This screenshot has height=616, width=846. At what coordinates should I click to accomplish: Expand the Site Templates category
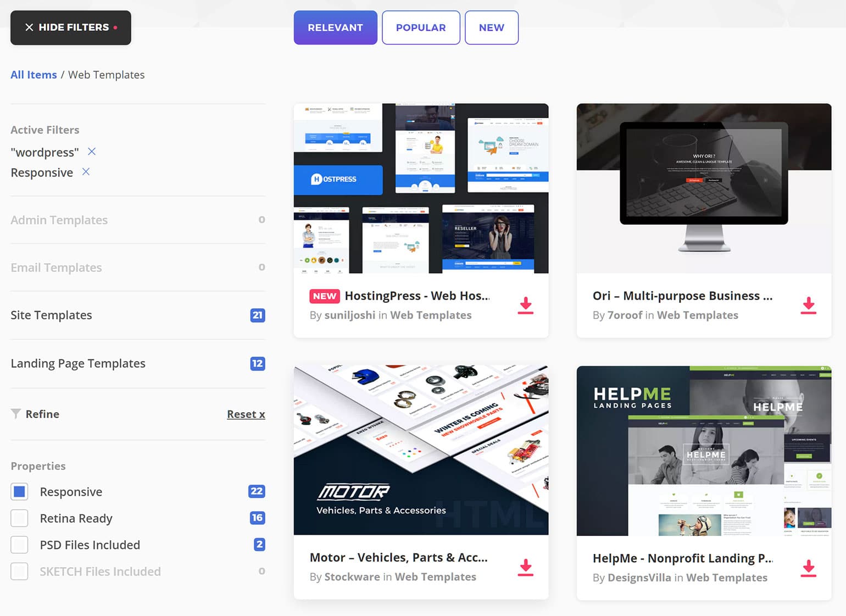[51, 315]
